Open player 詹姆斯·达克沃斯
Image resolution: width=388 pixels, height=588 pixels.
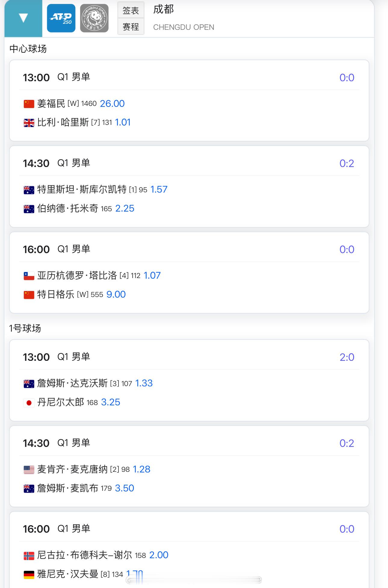pos(72,383)
